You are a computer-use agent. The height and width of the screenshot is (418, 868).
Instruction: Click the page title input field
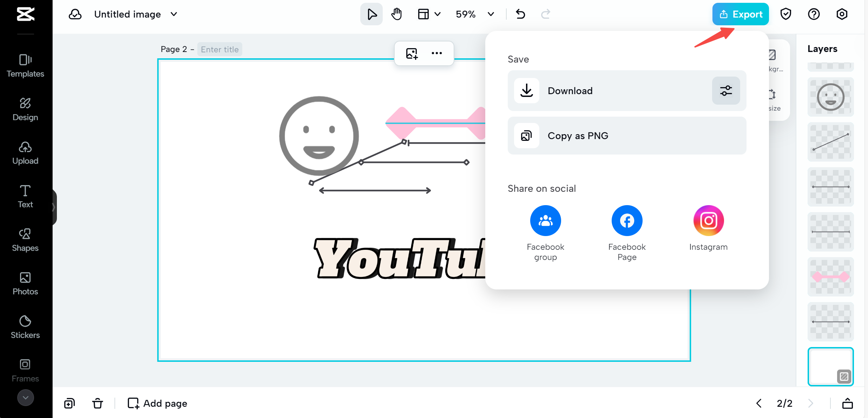tap(220, 50)
